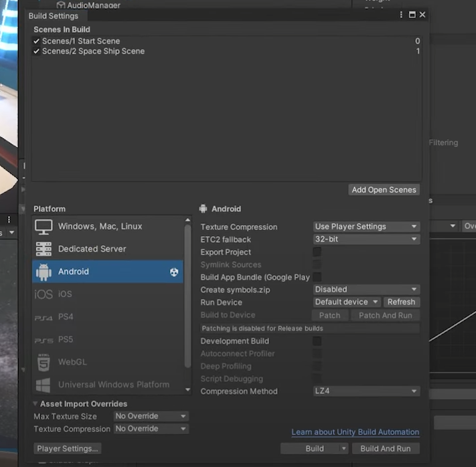476x467 pixels.
Task: Click the Build button
Action: click(x=310, y=448)
